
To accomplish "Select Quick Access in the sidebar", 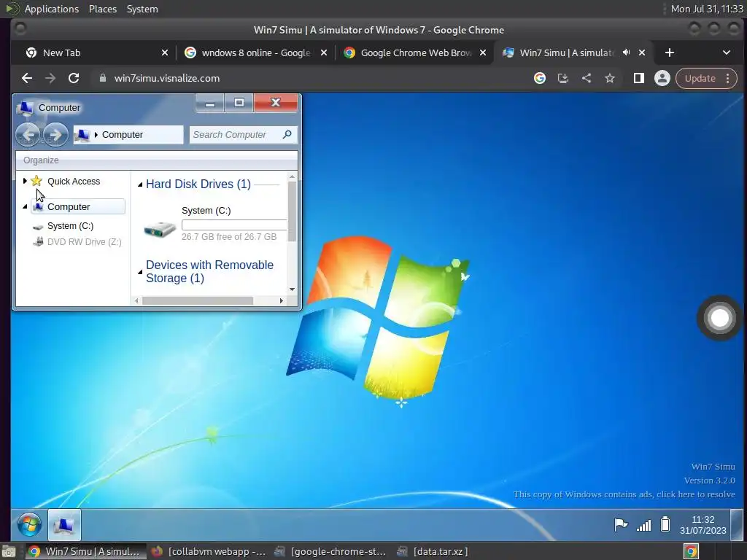I will pyautogui.click(x=74, y=181).
